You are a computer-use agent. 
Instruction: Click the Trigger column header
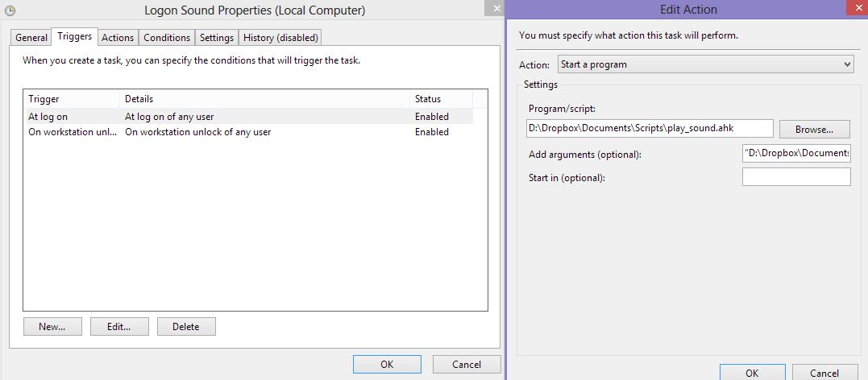coord(73,99)
